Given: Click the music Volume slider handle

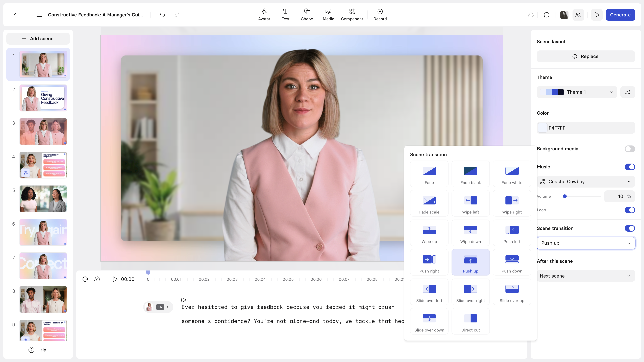Looking at the screenshot, I should point(564,196).
